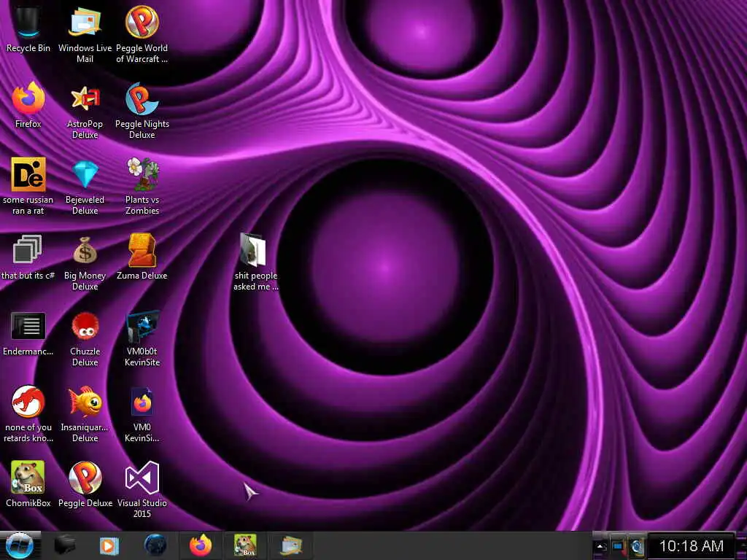Click the tray icon next to the clock
The image size is (747, 560).
[637, 546]
